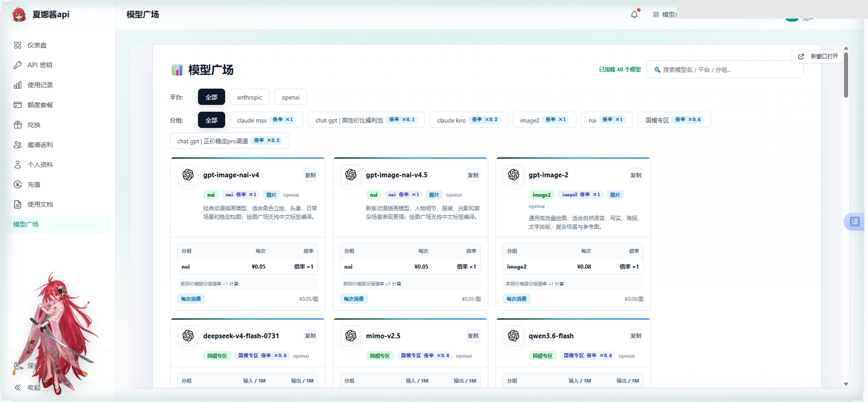Click OpenAI logo on deepseek-v4-flash-0731 card

click(x=188, y=336)
